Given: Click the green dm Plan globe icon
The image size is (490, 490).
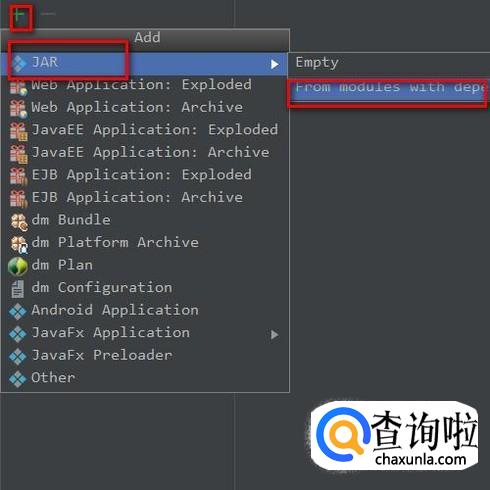Looking at the screenshot, I should (18, 266).
